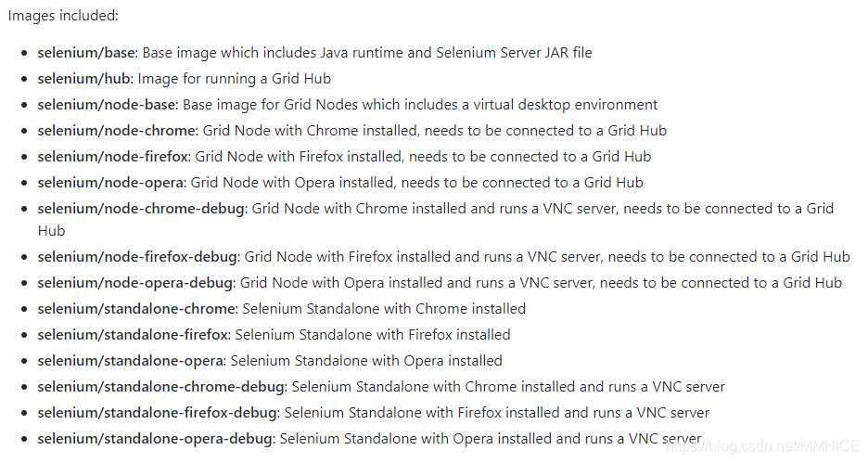Click "Selenium Standalone with Chrome installed" description
Screen dimensions: 868x463
point(384,309)
